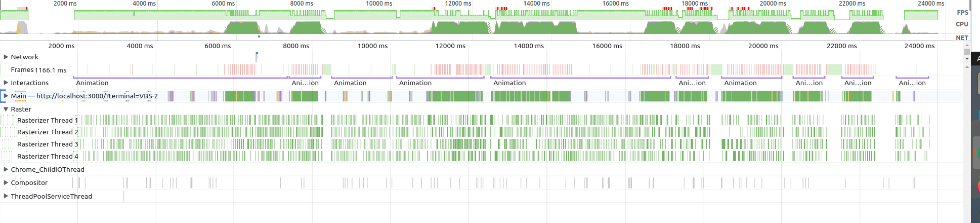Select the Animation interaction starting near 2000 ms

(181, 83)
